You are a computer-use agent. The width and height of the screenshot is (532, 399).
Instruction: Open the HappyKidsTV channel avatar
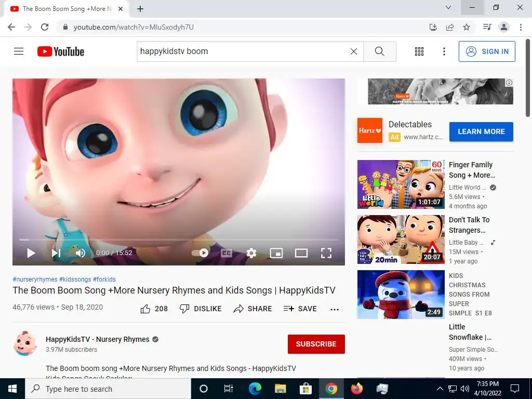[x=25, y=344]
